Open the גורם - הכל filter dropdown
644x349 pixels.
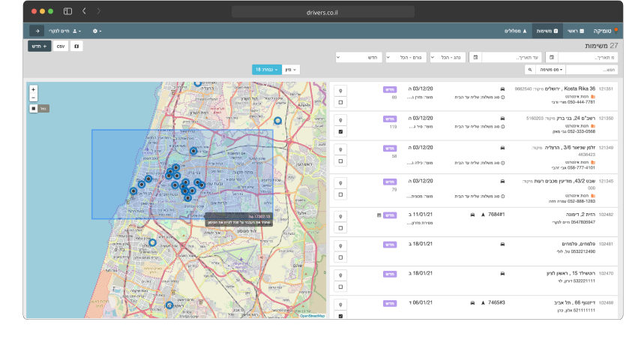406,58
